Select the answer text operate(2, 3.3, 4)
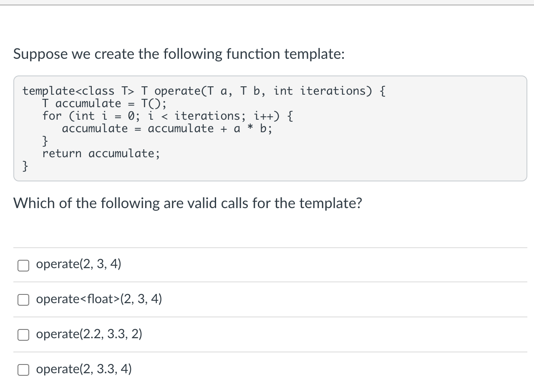 [x=84, y=369]
